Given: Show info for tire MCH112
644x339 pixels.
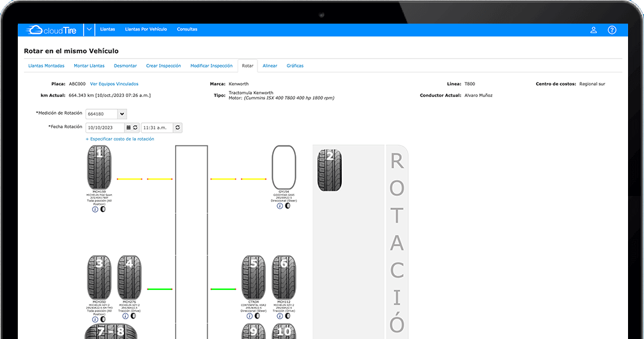Looking at the screenshot, I should 280,316.
